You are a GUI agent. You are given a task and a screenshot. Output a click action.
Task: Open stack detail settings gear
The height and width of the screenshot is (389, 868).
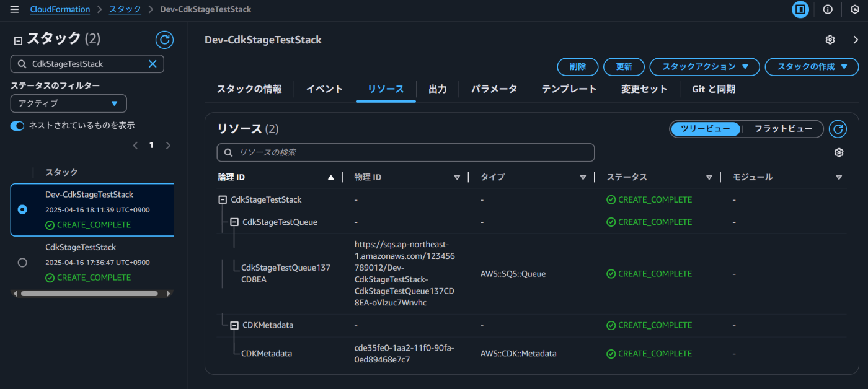point(830,40)
